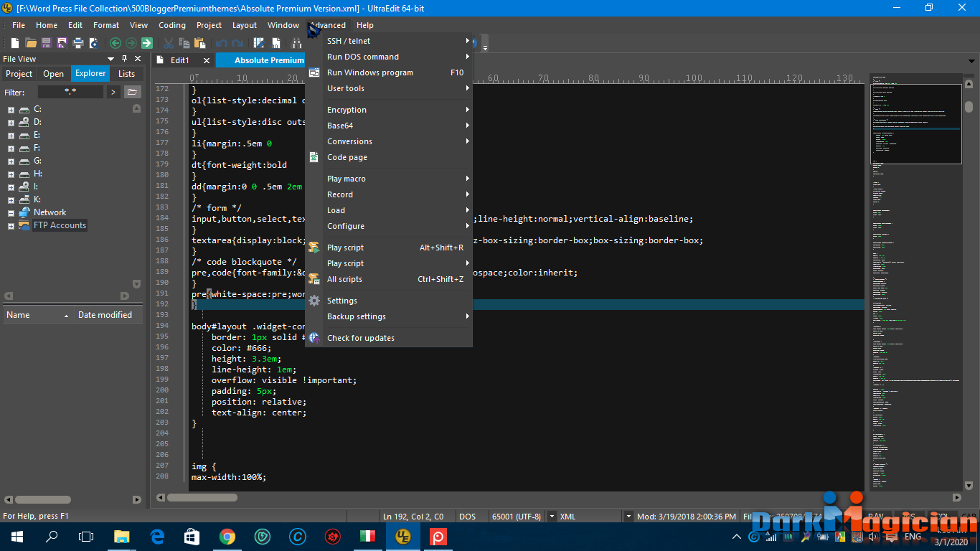
Task: Expand the F: drive node
Action: pos(11,149)
